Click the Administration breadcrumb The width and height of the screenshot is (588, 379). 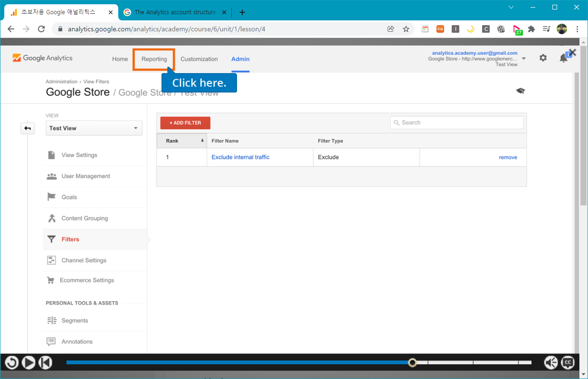(x=61, y=82)
